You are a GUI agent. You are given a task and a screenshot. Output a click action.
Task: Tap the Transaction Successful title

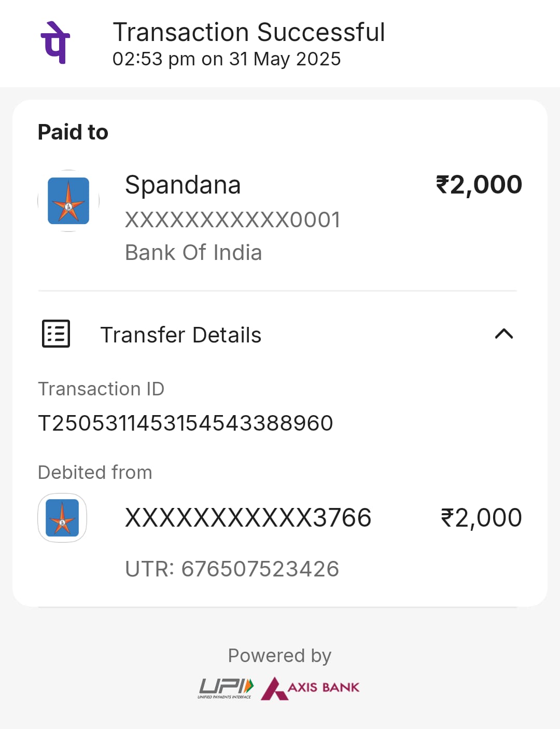pos(249,32)
